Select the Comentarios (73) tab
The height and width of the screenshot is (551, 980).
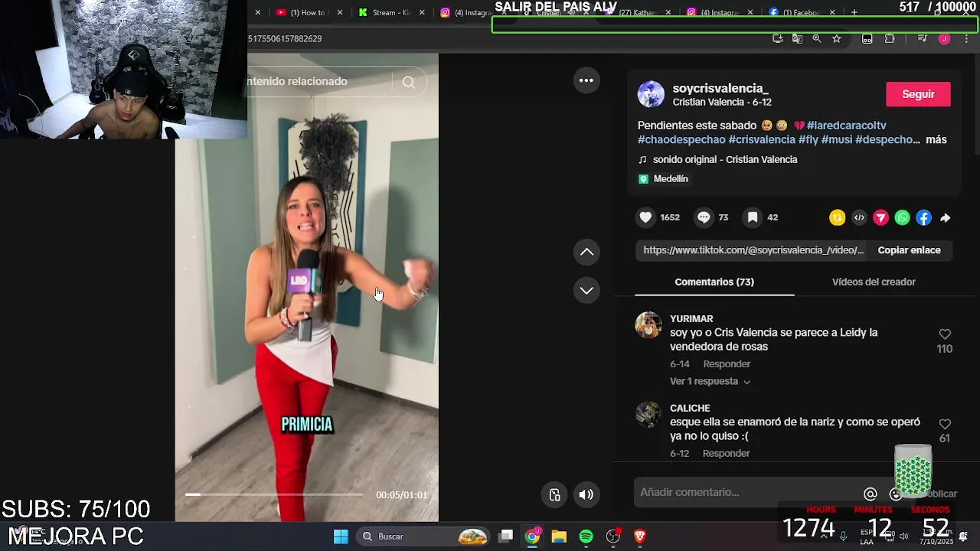tap(714, 282)
